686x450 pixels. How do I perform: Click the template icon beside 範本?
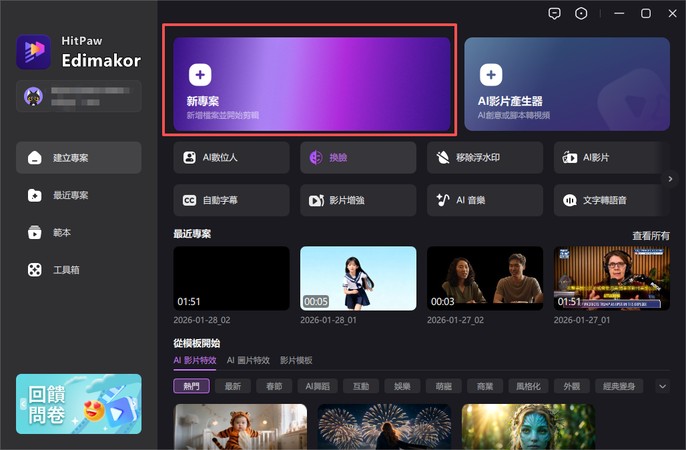(35, 232)
